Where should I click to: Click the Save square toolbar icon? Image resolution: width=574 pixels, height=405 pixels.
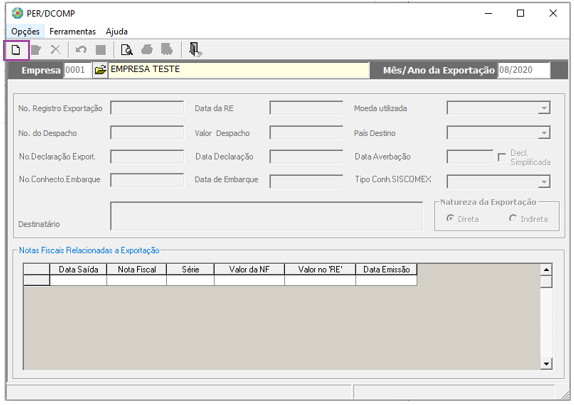point(101,50)
